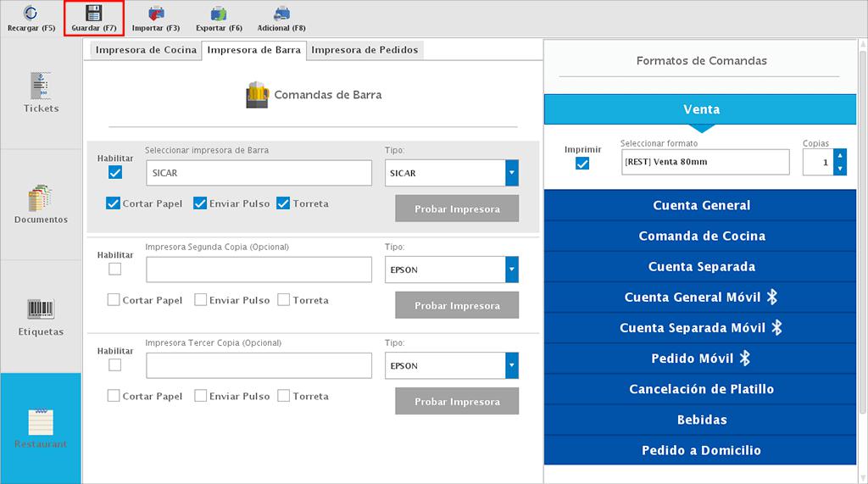Toggle the Imprimir checkbox under Venta

(582, 164)
